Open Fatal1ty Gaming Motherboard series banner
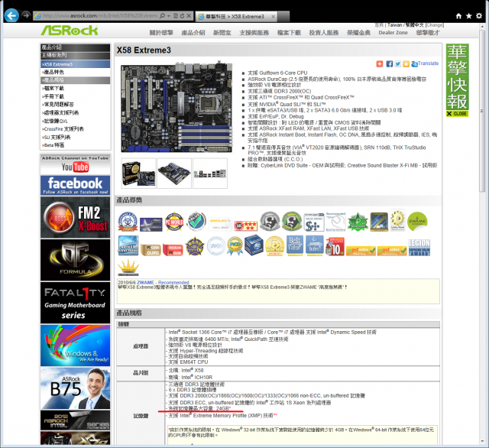The height and width of the screenshot is (448, 489). coord(75,303)
